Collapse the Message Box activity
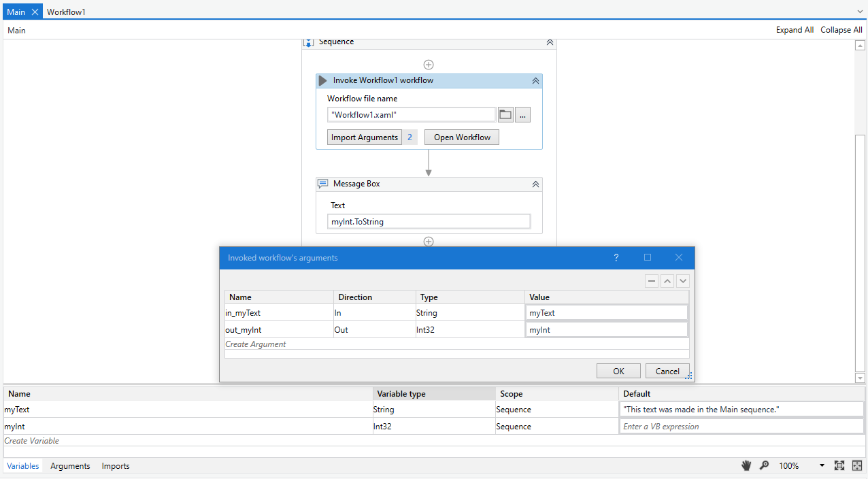 (535, 184)
